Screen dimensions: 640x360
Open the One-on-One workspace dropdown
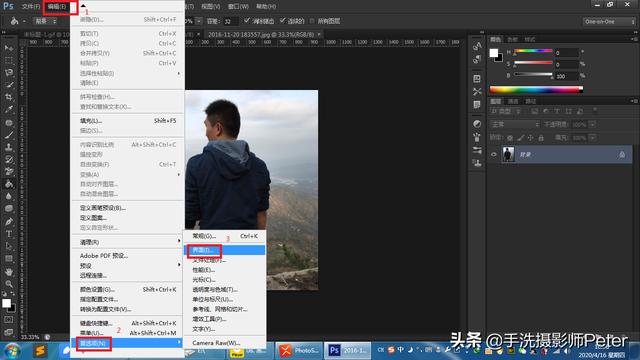(x=609, y=21)
